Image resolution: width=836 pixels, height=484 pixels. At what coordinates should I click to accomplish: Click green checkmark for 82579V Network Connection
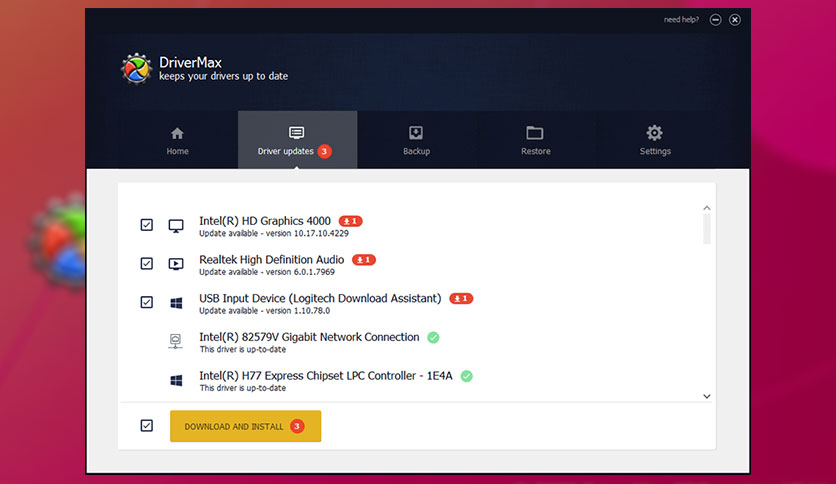tap(433, 337)
